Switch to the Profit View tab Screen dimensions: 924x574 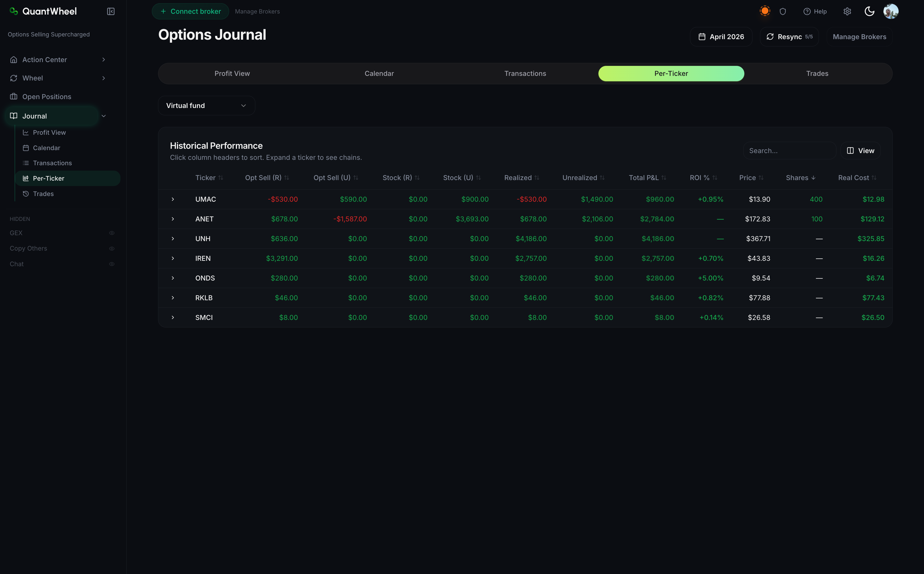pos(232,74)
